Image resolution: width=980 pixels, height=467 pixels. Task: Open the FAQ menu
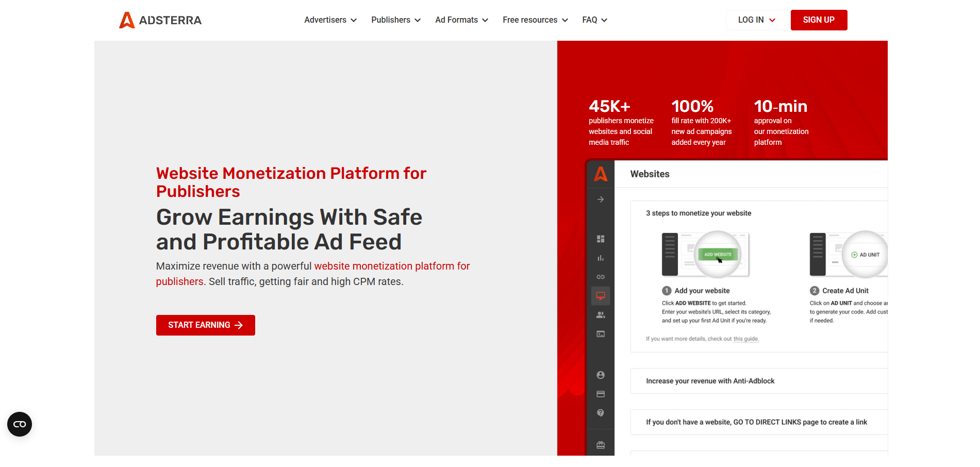coord(594,20)
